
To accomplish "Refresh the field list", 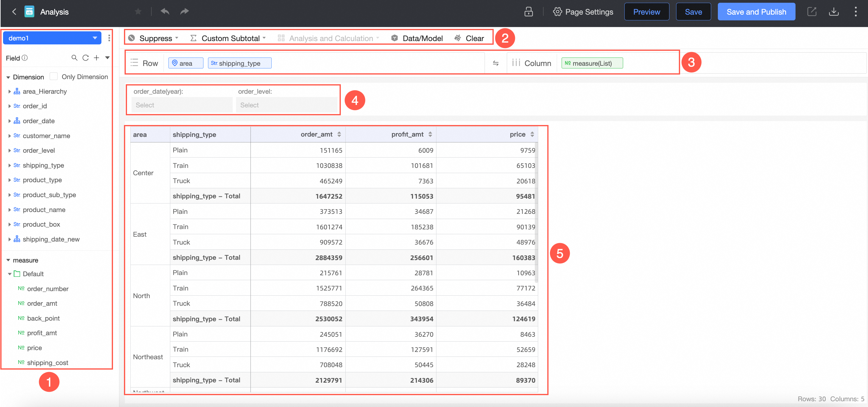I will tap(86, 58).
